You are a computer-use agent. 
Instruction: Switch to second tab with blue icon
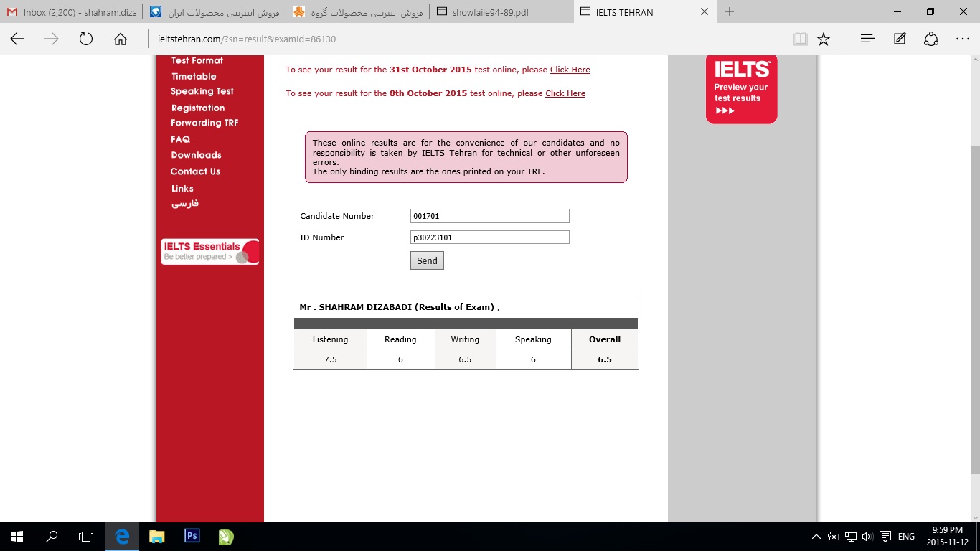pos(215,11)
